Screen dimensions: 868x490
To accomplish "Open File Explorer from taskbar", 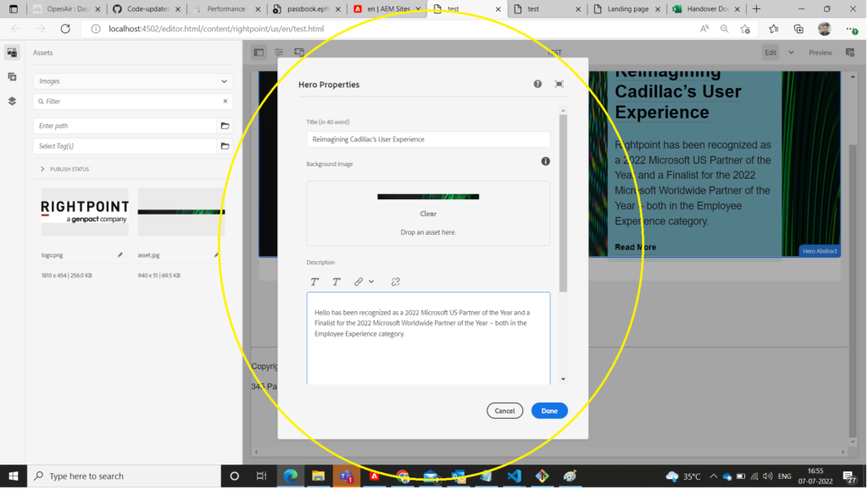I will [x=319, y=476].
